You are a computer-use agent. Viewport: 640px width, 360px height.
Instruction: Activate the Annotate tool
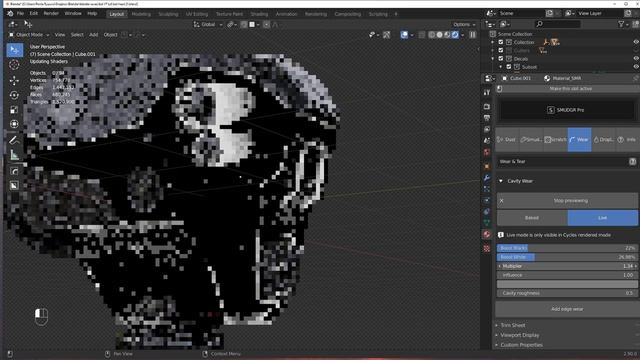[14, 140]
